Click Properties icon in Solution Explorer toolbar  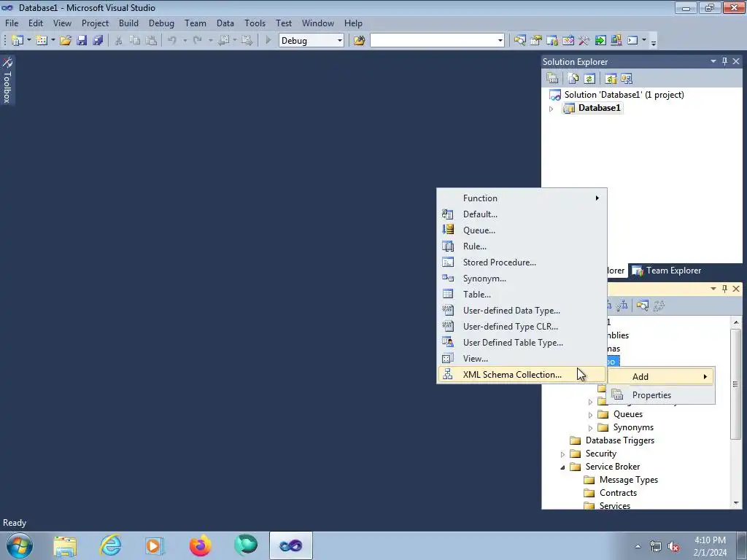pos(553,79)
